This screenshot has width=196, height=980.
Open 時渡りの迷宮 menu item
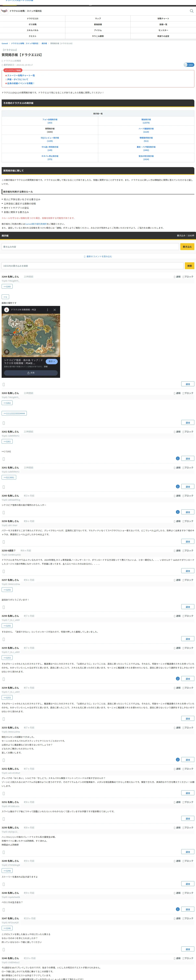[163, 36]
